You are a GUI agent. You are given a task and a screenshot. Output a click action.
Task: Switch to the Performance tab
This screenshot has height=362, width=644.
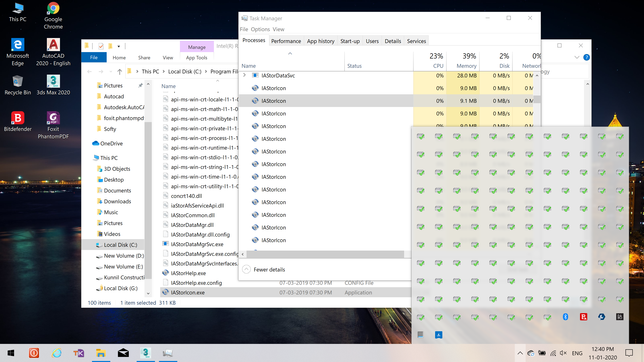click(x=286, y=41)
